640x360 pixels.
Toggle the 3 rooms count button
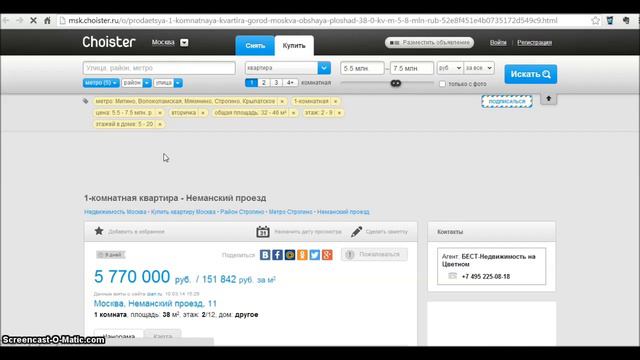click(276, 83)
